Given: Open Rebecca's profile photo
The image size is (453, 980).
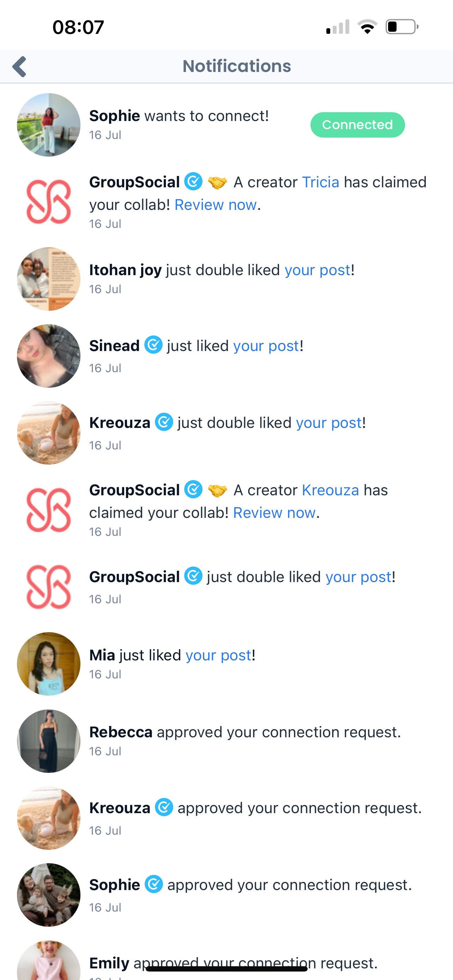Looking at the screenshot, I should 49,741.
